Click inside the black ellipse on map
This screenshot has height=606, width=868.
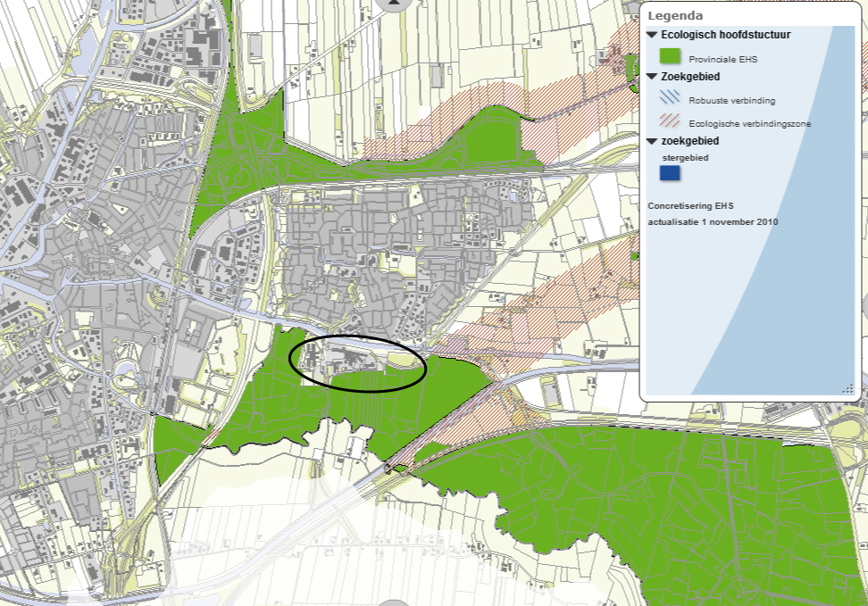click(358, 362)
